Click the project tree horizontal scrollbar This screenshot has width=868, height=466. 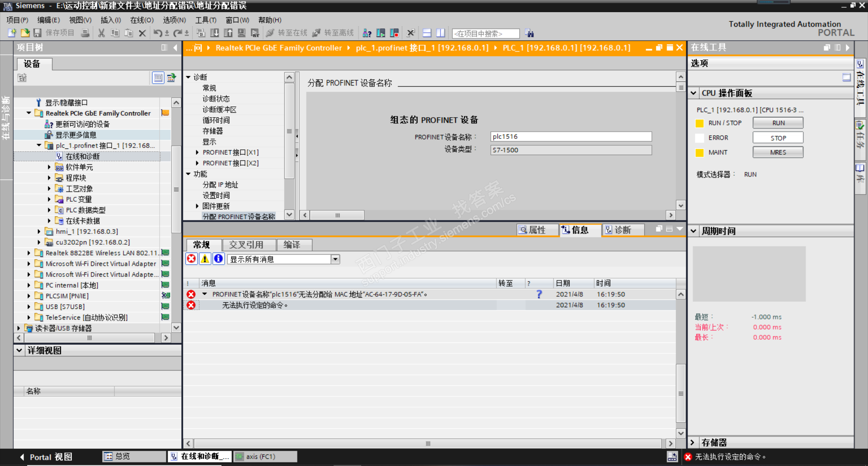coord(90,338)
